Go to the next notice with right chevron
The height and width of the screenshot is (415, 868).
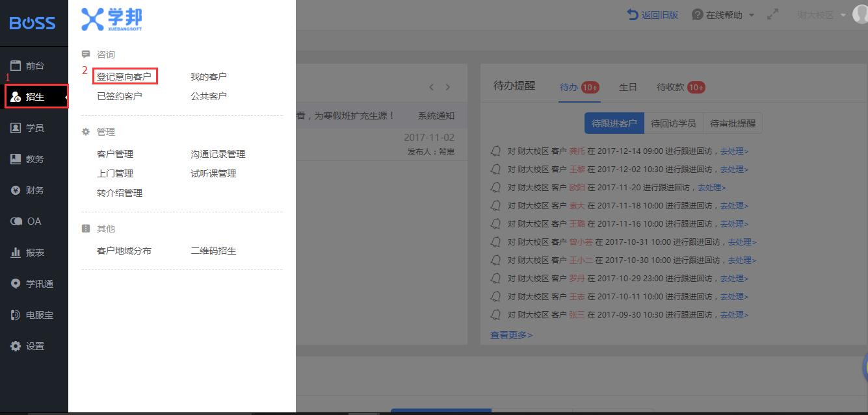click(x=447, y=87)
